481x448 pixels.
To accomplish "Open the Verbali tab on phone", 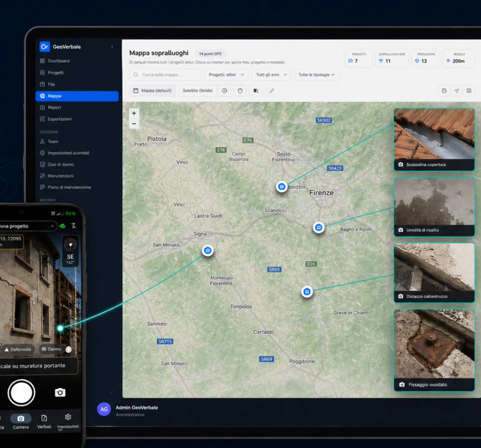I will 44,422.
